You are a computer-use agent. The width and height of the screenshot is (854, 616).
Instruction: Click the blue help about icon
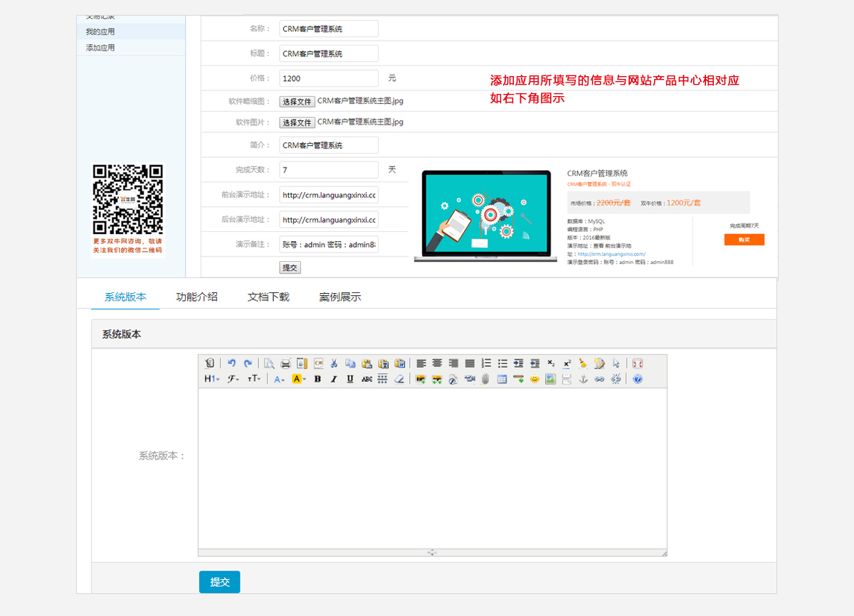(x=638, y=379)
